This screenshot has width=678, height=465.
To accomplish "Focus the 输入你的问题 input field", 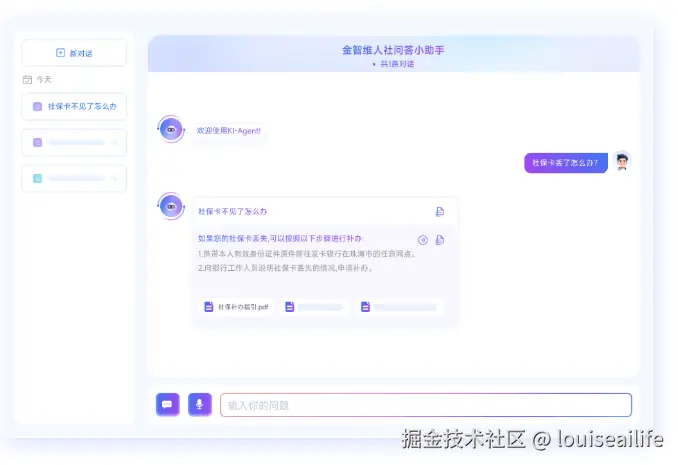I will tap(426, 405).
